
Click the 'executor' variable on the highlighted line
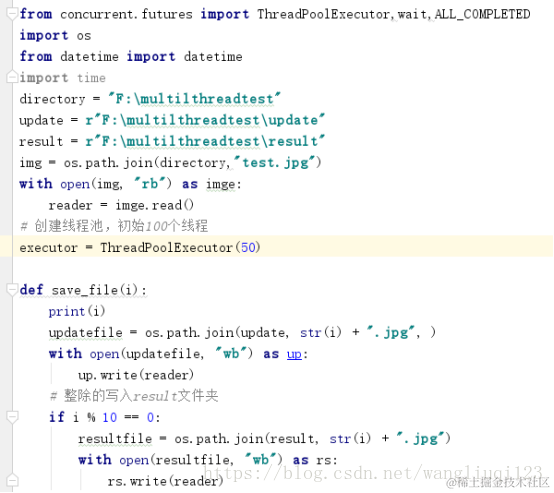(x=48, y=248)
